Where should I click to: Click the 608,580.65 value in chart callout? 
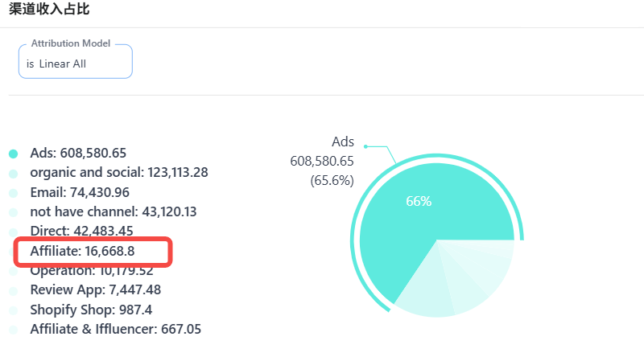point(322,161)
